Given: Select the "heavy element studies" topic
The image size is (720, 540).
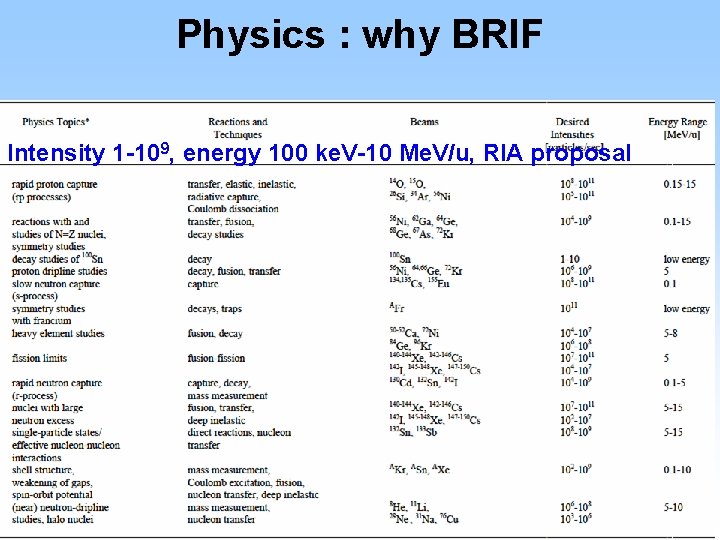Looking at the screenshot, I should [58, 333].
